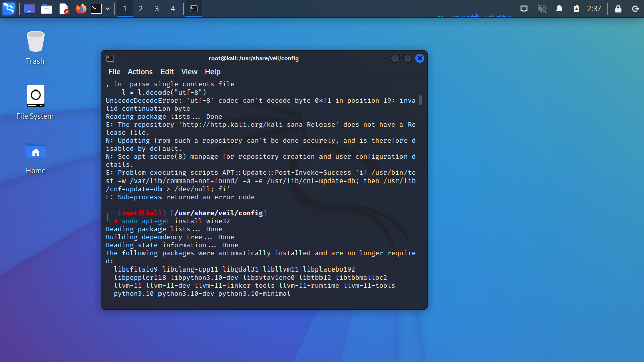
Task: Select the Trash desktop icon
Action: 35,48
